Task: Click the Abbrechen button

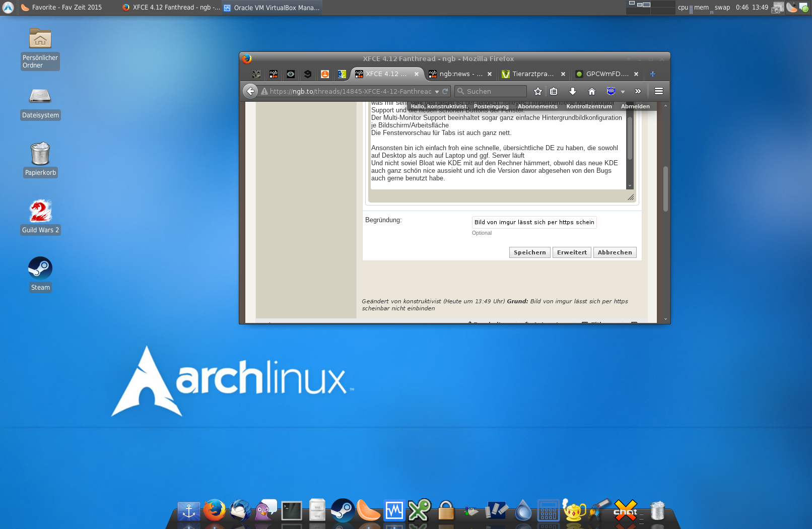Action: [x=615, y=252]
